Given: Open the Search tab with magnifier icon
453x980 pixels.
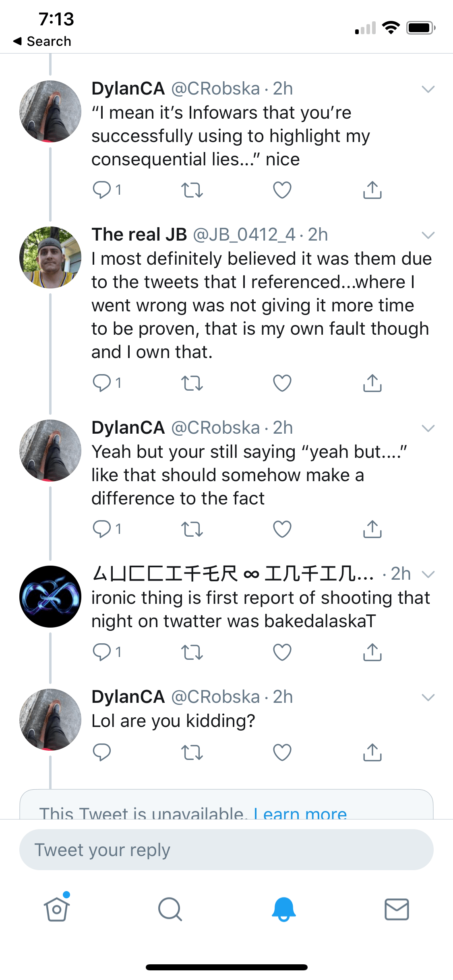Looking at the screenshot, I should pos(170,909).
